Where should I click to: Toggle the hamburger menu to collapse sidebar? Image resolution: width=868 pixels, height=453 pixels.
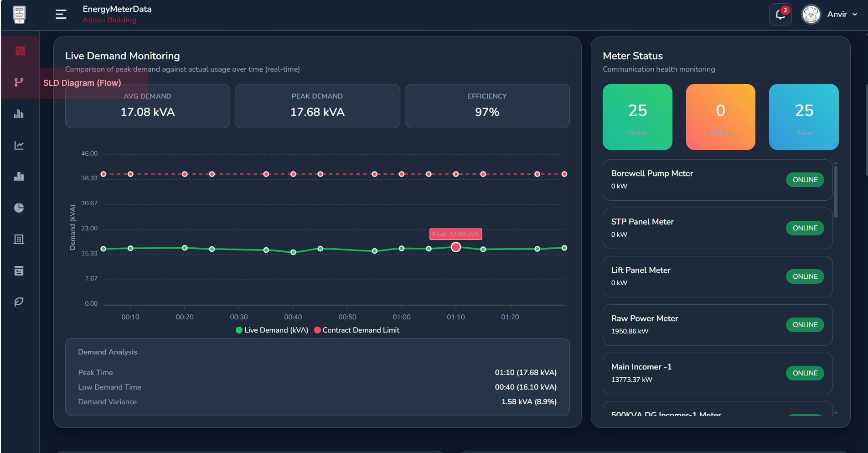coord(61,14)
